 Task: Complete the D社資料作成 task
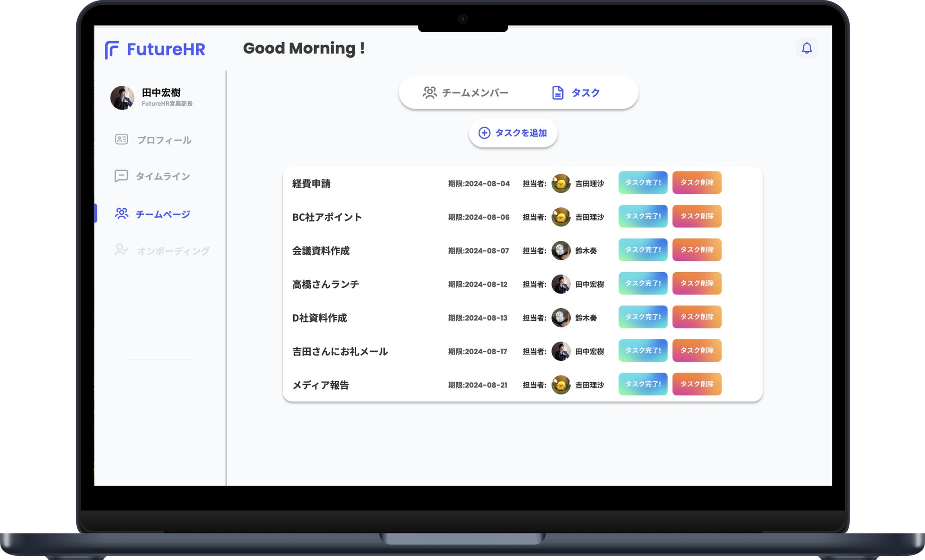coord(642,317)
